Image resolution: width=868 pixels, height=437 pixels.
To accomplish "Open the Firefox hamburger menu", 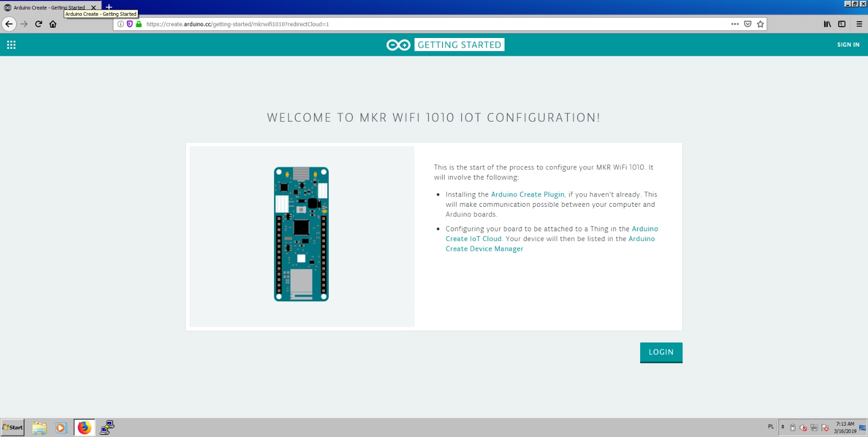I will tap(859, 24).
